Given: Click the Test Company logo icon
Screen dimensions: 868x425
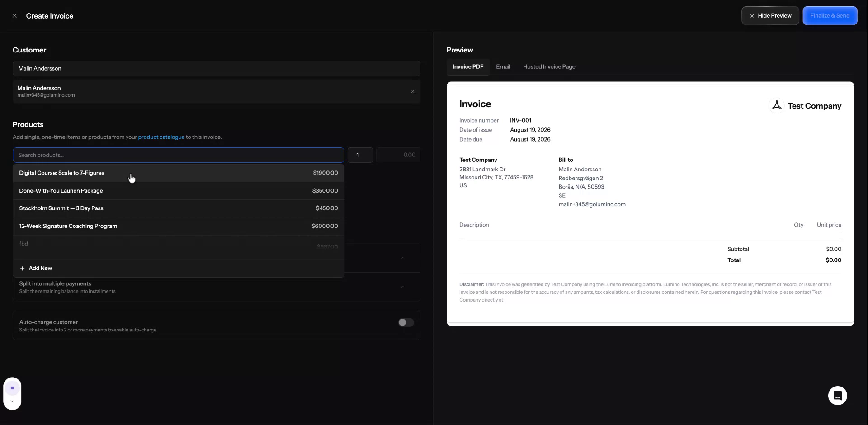Looking at the screenshot, I should click(776, 105).
